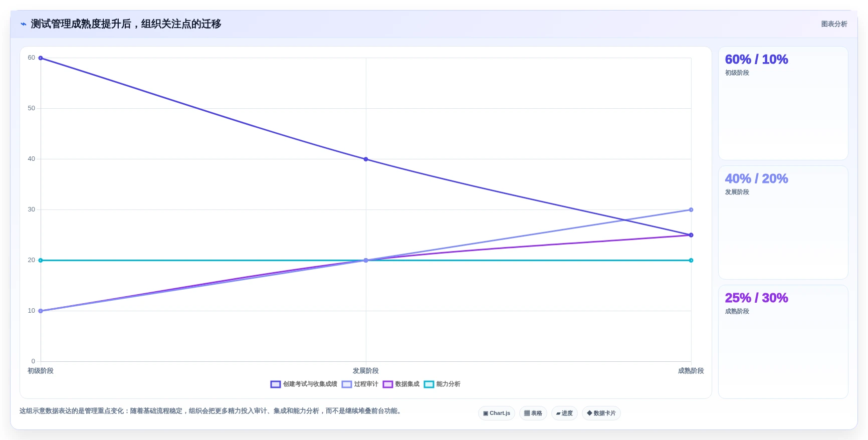Click the 初级阶段 x-axis label
868x440 pixels.
[41, 371]
